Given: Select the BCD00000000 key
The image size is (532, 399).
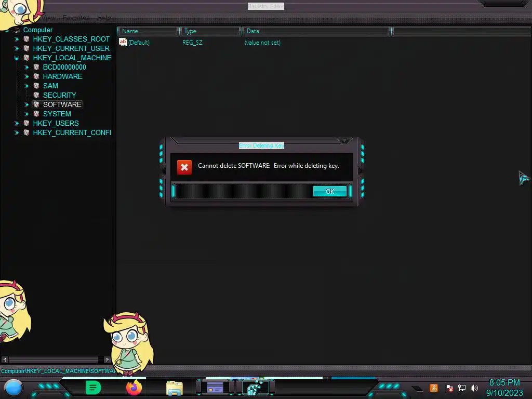Looking at the screenshot, I should [64, 67].
